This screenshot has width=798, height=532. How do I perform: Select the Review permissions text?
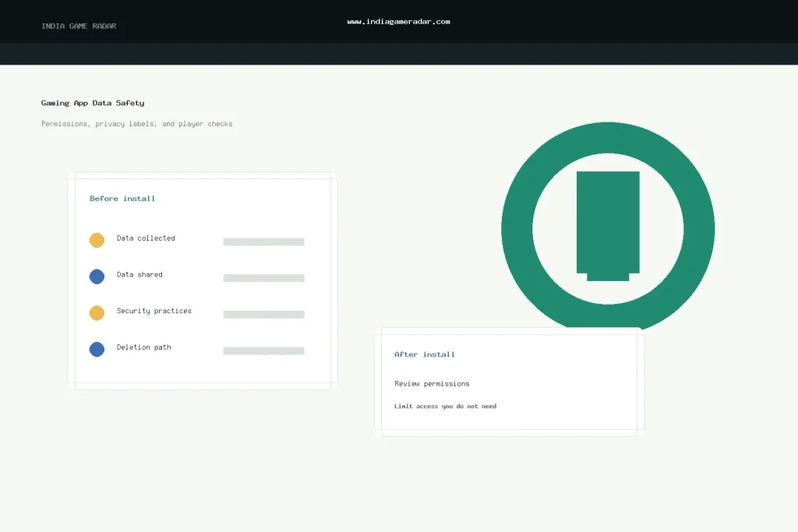pos(432,384)
